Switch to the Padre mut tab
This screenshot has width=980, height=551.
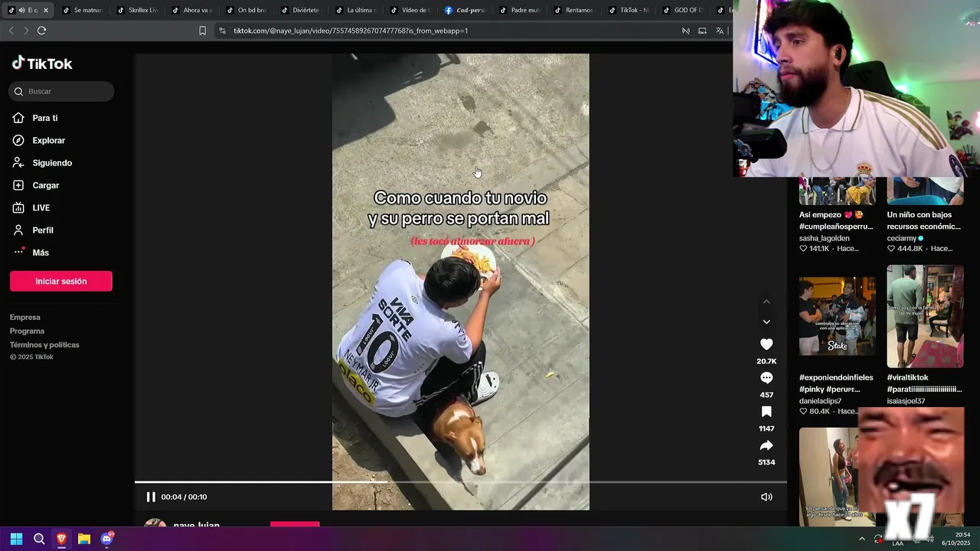click(x=520, y=10)
